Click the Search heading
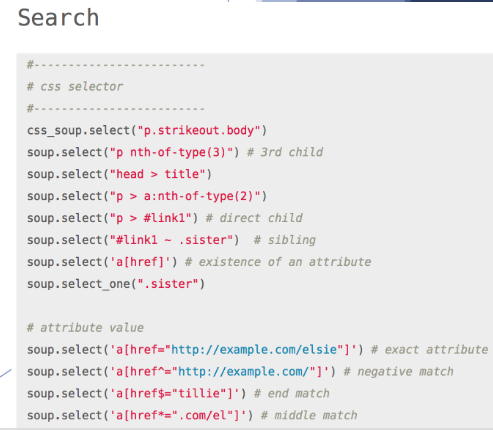 tap(58, 18)
